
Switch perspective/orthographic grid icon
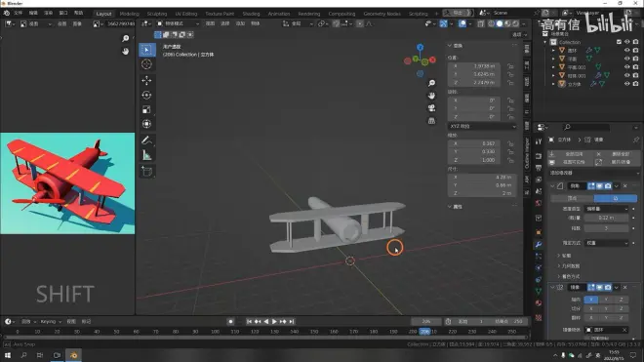pos(431,121)
